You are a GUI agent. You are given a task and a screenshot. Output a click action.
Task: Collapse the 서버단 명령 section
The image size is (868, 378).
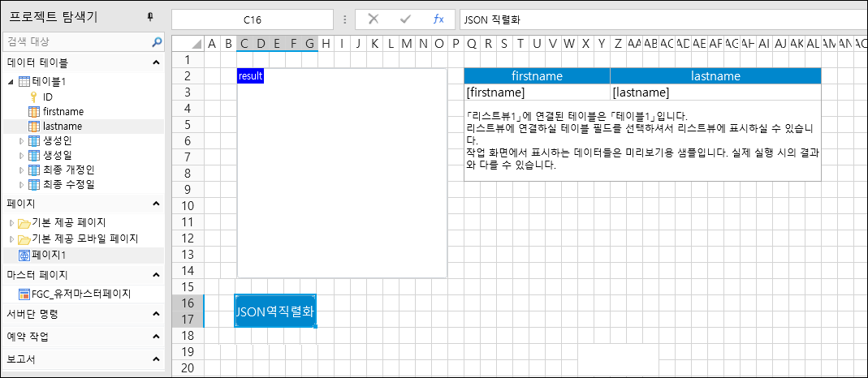pyautogui.click(x=156, y=314)
